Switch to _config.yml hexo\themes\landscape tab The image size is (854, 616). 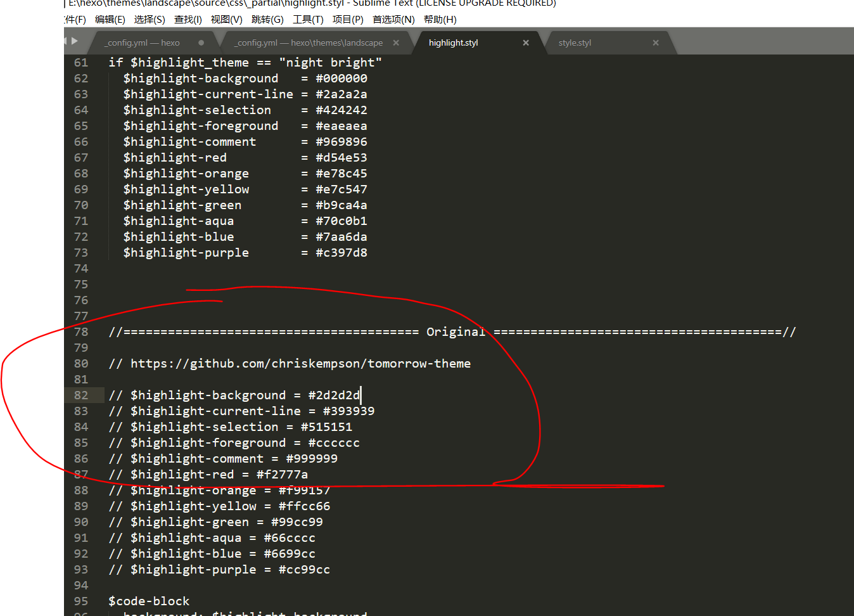[x=309, y=43]
